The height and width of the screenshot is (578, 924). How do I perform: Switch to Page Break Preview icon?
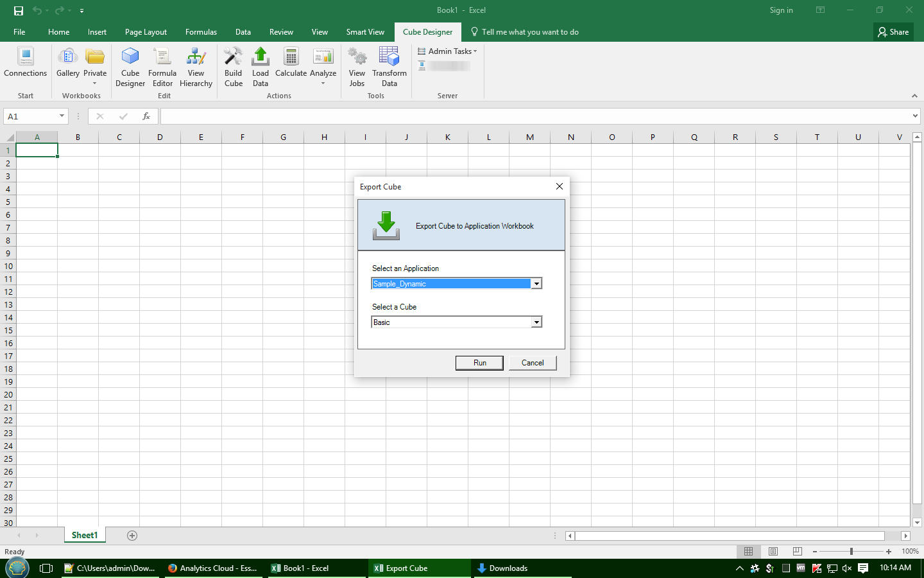[x=798, y=552]
